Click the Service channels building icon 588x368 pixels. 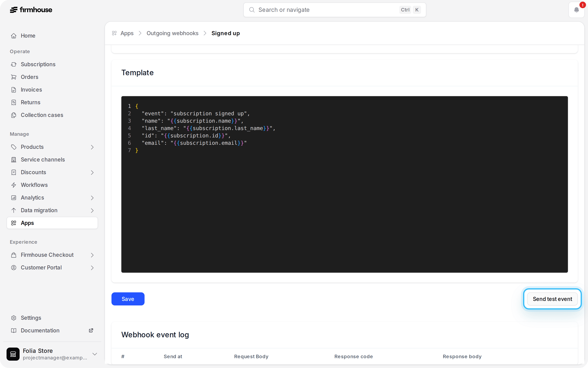[14, 160]
